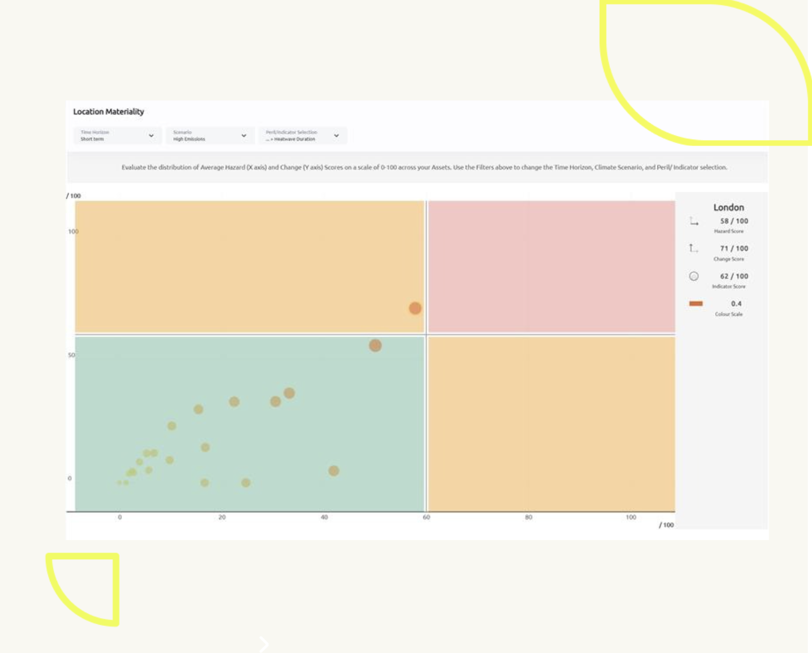Open the Peril/Indicator Selection dropdown
The width and height of the screenshot is (812, 653).
302,135
